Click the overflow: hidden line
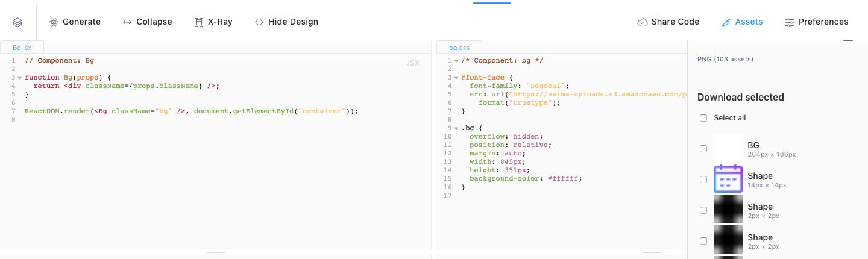 (x=506, y=137)
